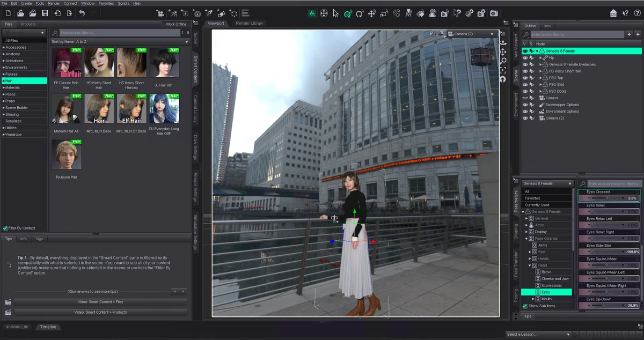This screenshot has width=644, height=340.
Task: Collapse the Pose Controls group
Action: (528, 238)
